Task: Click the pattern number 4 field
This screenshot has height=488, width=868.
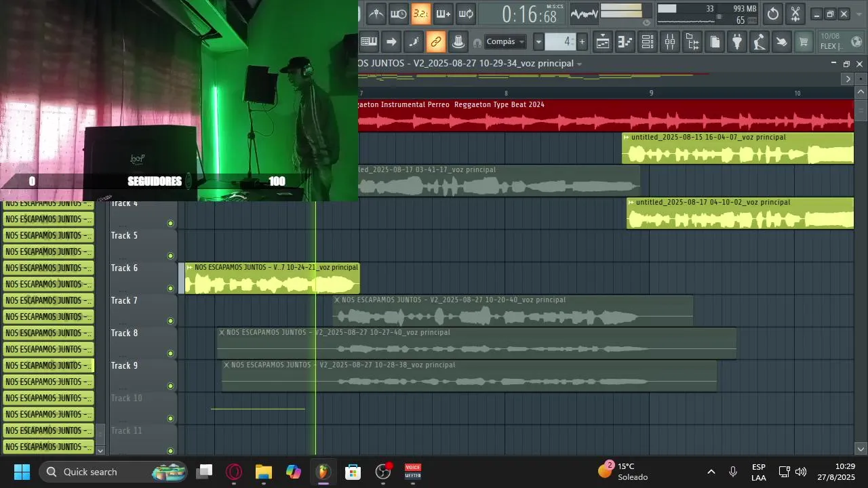Action: pos(560,42)
